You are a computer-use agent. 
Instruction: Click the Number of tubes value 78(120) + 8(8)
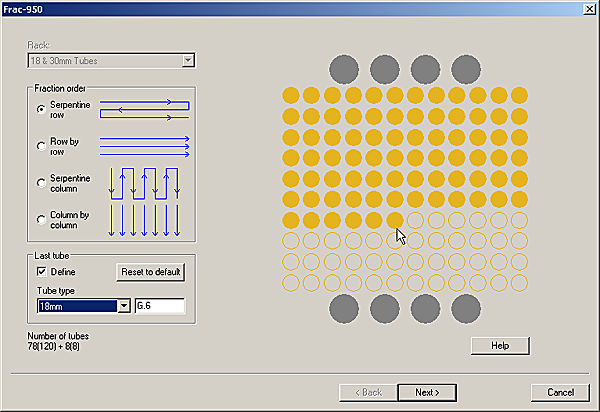click(54, 347)
